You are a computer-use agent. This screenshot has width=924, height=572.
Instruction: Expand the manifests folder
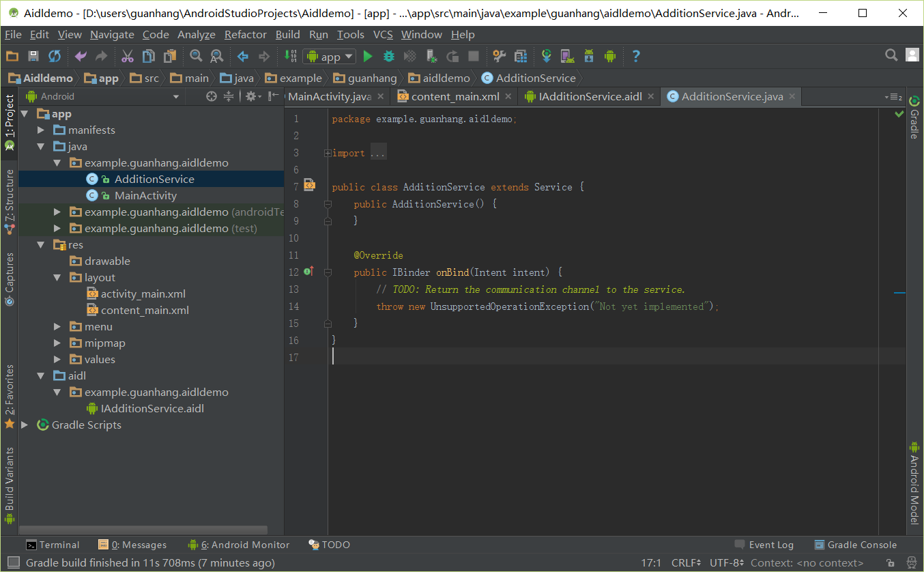(41, 130)
